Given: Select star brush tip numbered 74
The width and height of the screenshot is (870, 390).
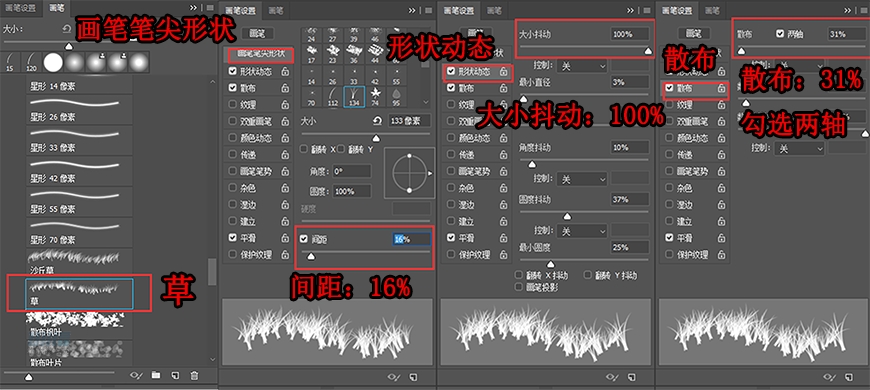Looking at the screenshot, I should coord(375,96).
